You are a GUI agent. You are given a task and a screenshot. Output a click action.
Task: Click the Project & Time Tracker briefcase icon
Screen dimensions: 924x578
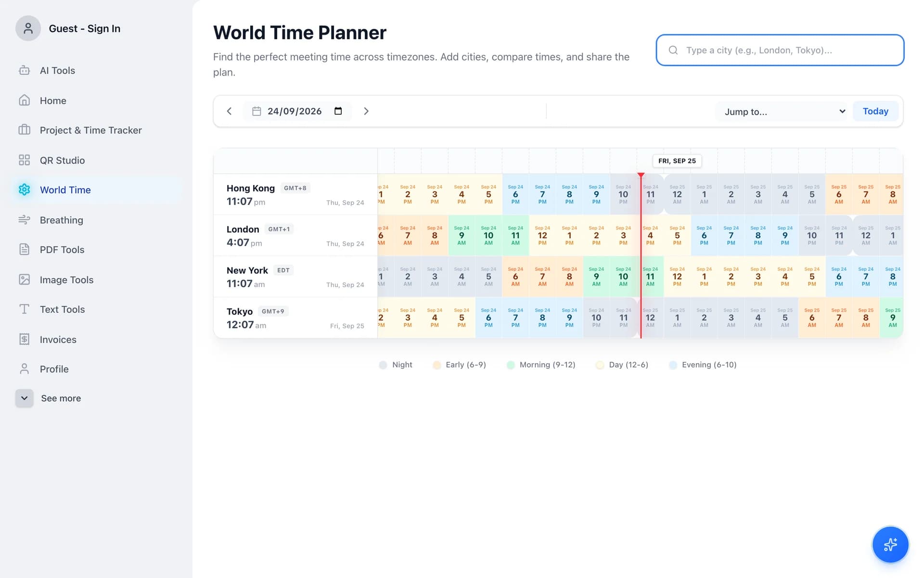(x=25, y=130)
